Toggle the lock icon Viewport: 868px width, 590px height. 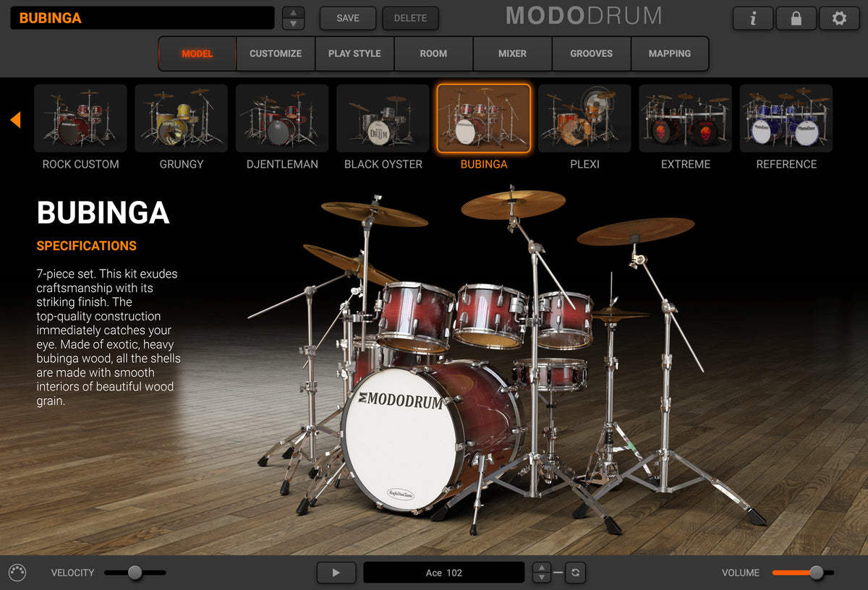796,18
